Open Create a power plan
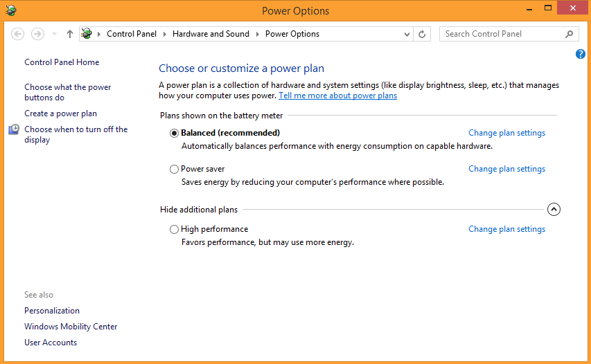The width and height of the screenshot is (591, 364). pyautogui.click(x=61, y=113)
